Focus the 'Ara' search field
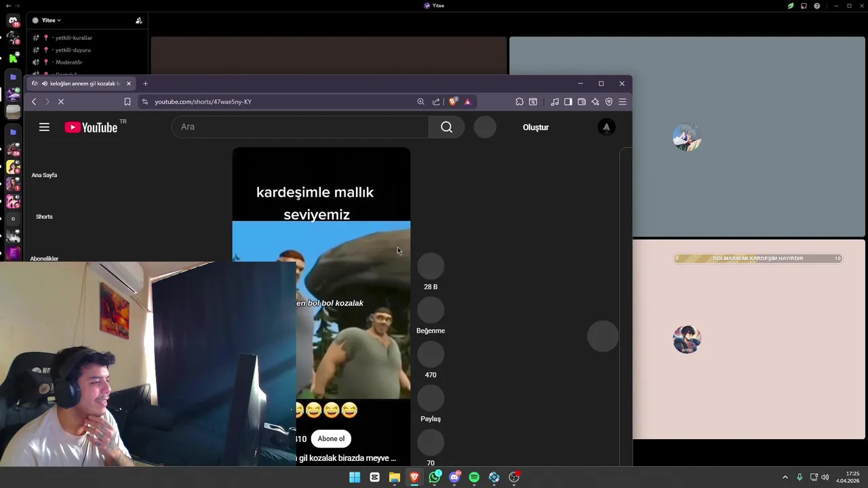 pyautogui.click(x=300, y=127)
